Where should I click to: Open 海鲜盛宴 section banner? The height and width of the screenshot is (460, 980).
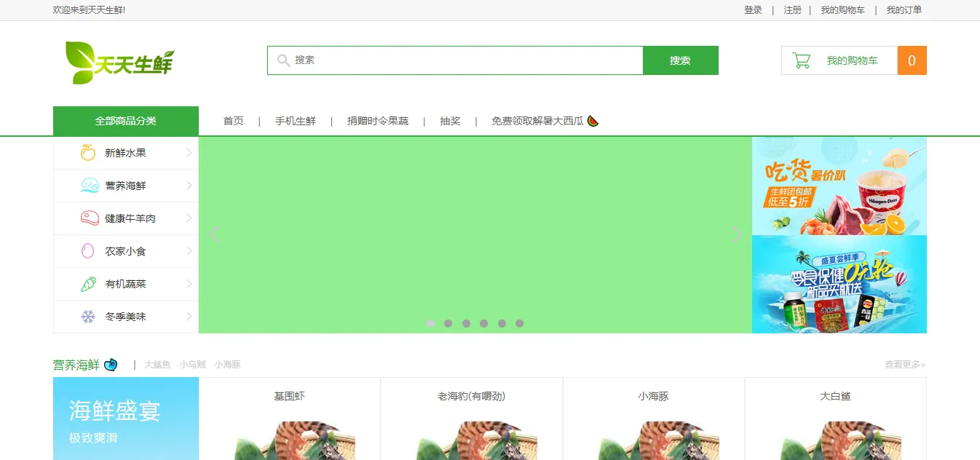(126, 419)
